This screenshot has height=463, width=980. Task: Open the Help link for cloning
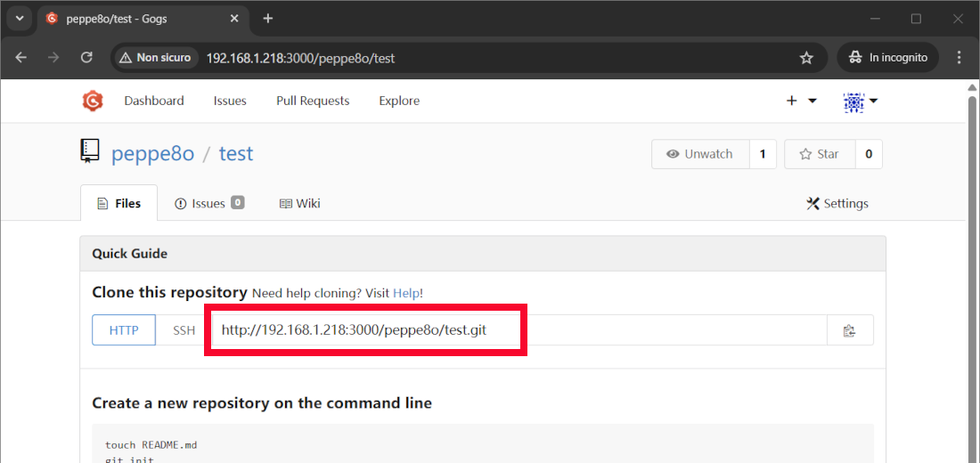(405, 292)
